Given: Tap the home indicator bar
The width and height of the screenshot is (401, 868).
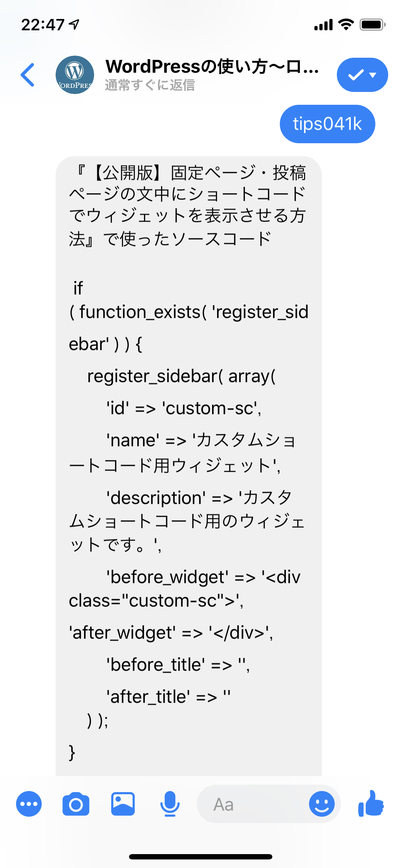Looking at the screenshot, I should [x=201, y=857].
